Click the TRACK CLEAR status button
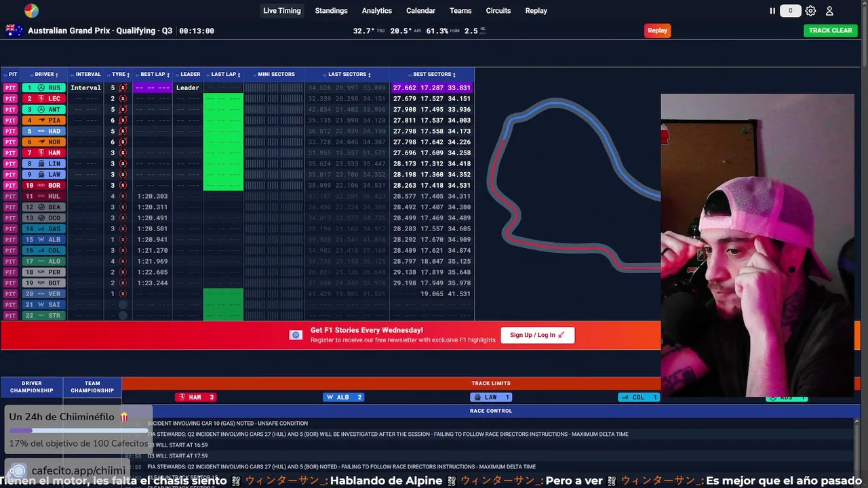Viewport: 868px width, 488px height. tap(831, 30)
